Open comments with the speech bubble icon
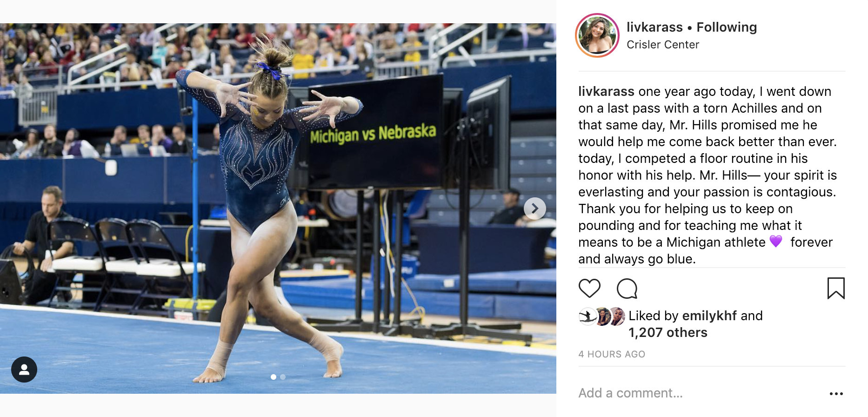 [x=627, y=289]
